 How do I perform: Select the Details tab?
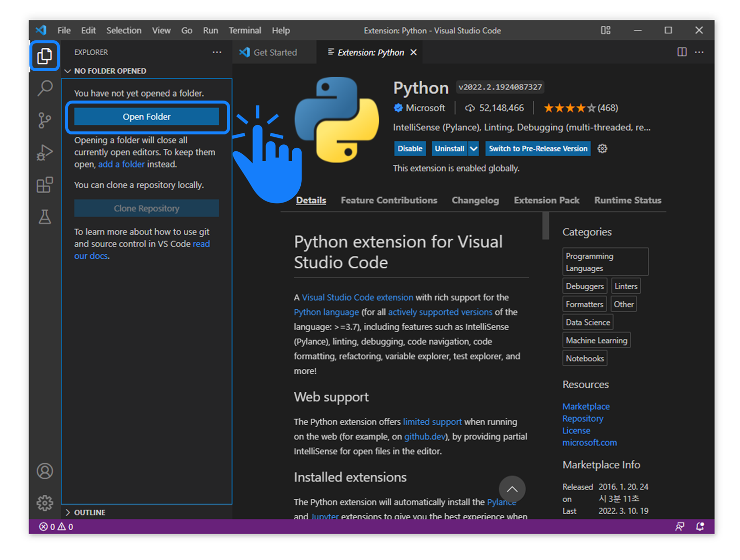point(311,200)
